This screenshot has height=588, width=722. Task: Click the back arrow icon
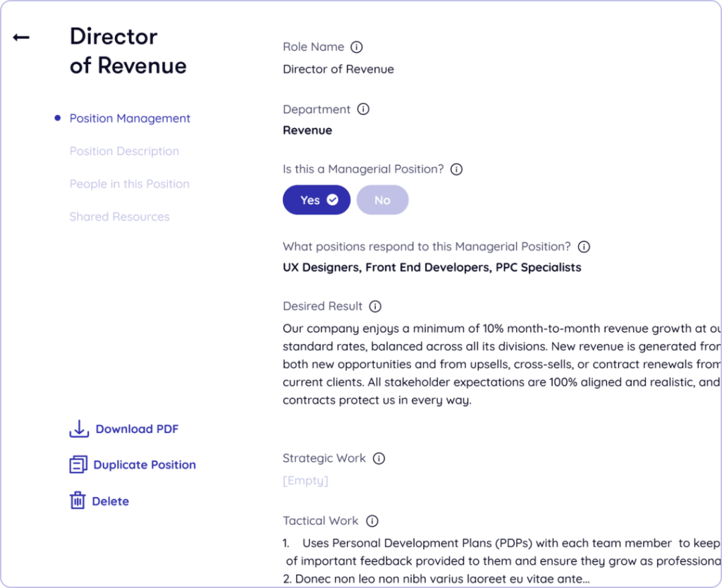point(21,37)
